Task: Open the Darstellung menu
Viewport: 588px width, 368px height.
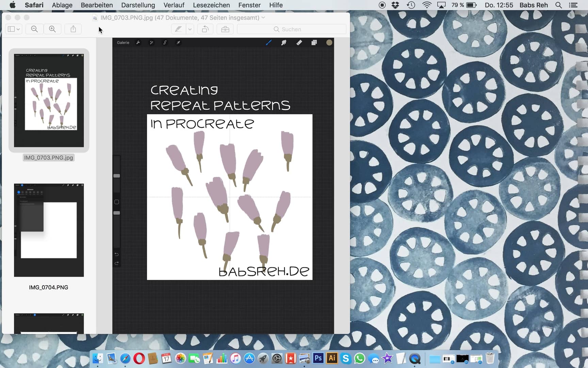Action: click(138, 5)
